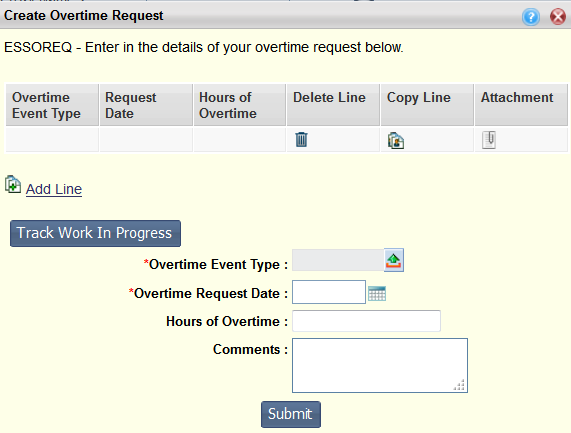Click the Track Work In Progress button
The height and width of the screenshot is (433, 571).
(x=95, y=233)
